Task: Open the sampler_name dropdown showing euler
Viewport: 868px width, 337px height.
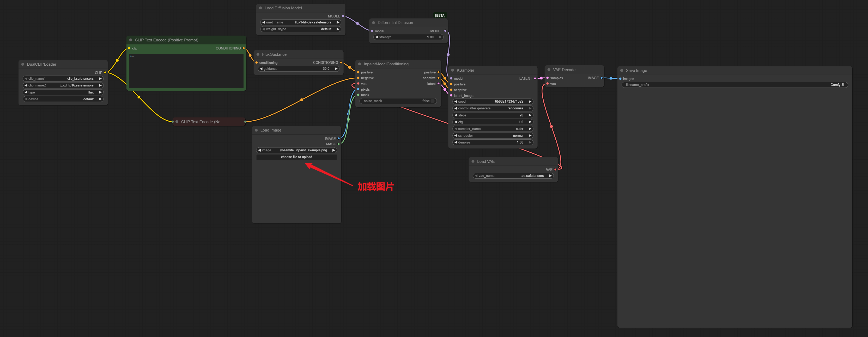Action: [492, 129]
